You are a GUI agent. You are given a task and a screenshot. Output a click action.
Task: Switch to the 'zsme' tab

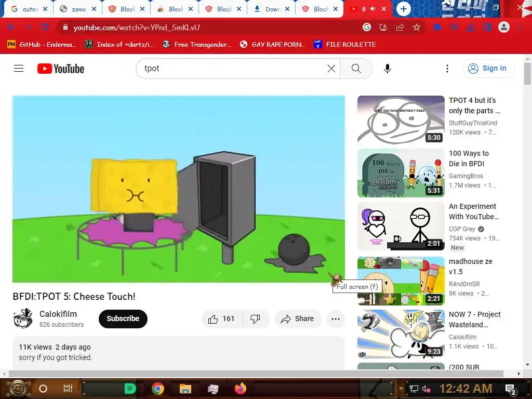click(x=77, y=9)
